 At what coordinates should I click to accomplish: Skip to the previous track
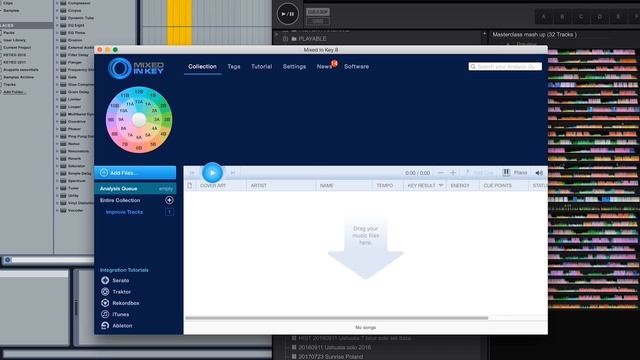pyautogui.click(x=192, y=173)
